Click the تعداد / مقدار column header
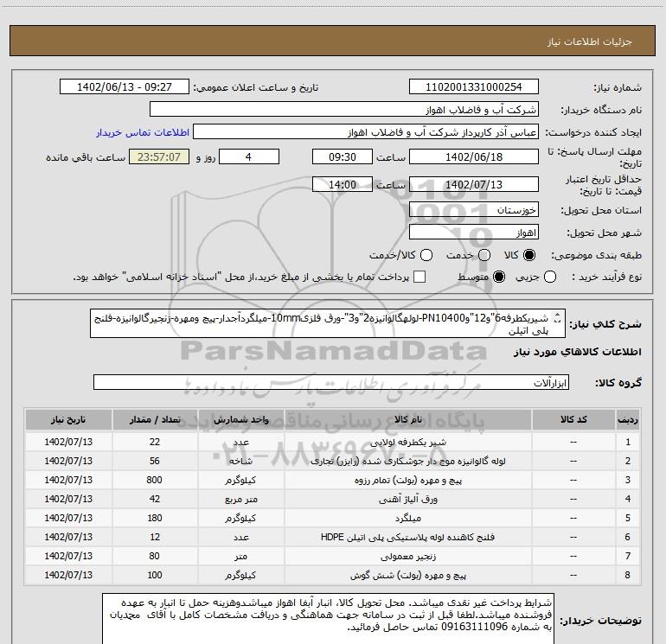This screenshot has height=644, width=666. point(155,419)
